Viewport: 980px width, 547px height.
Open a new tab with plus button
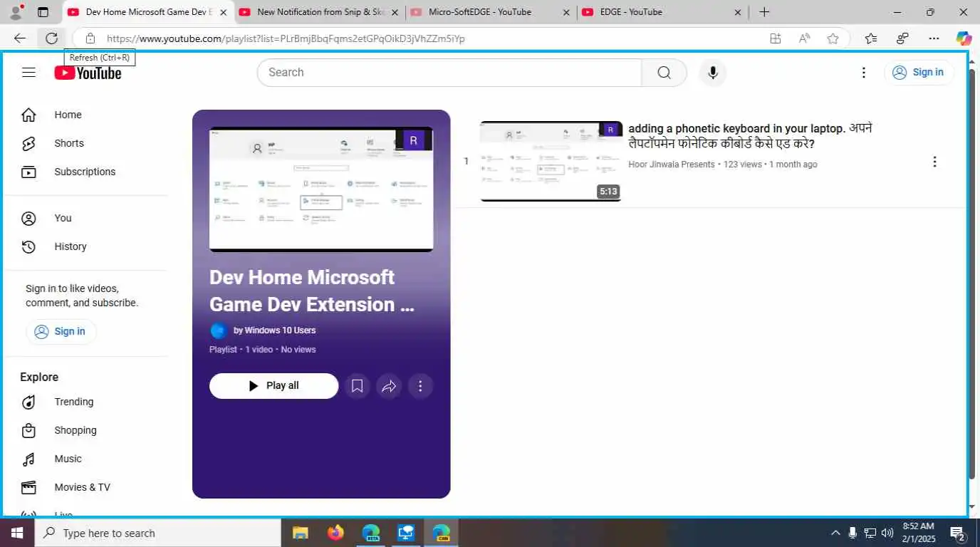coord(764,12)
